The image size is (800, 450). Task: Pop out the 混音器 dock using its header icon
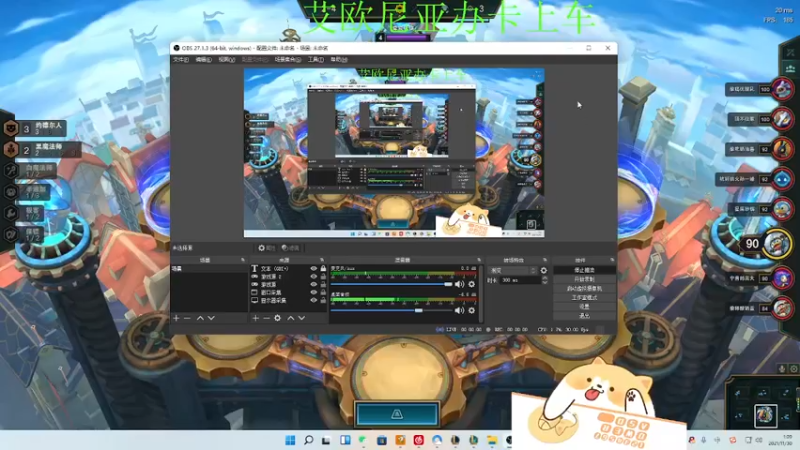[479, 260]
